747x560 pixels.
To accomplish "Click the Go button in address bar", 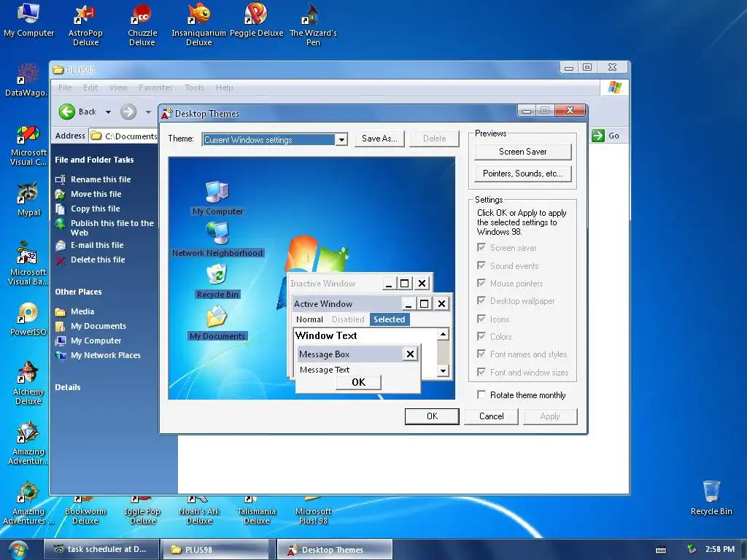I will point(606,136).
